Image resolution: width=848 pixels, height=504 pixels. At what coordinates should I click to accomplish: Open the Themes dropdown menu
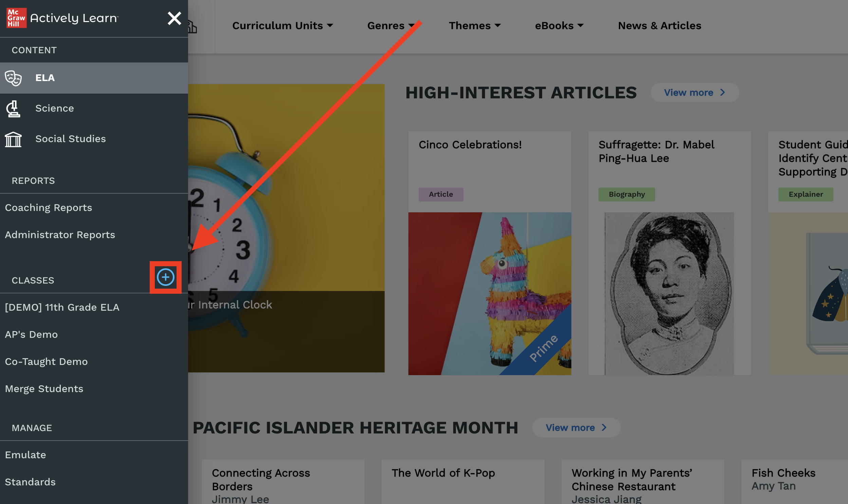[475, 26]
